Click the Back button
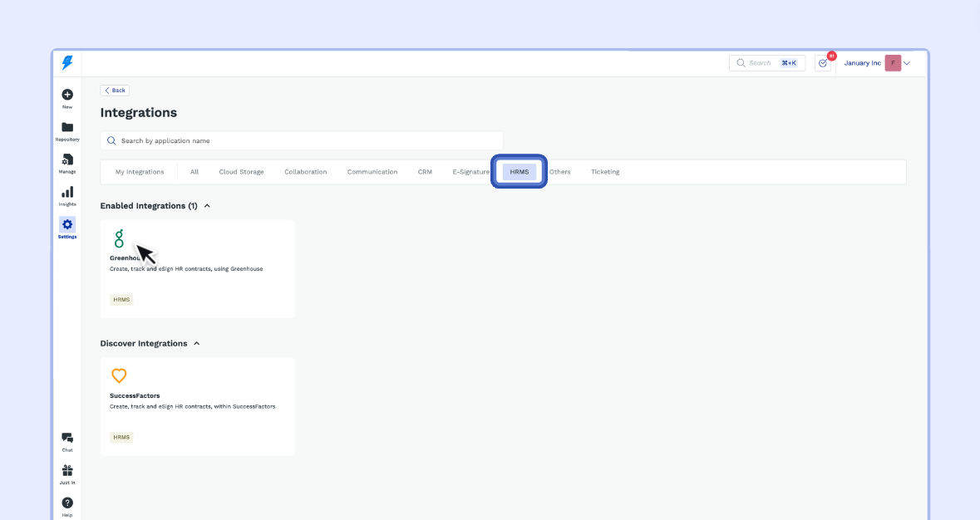This screenshot has width=980, height=520. [x=115, y=91]
